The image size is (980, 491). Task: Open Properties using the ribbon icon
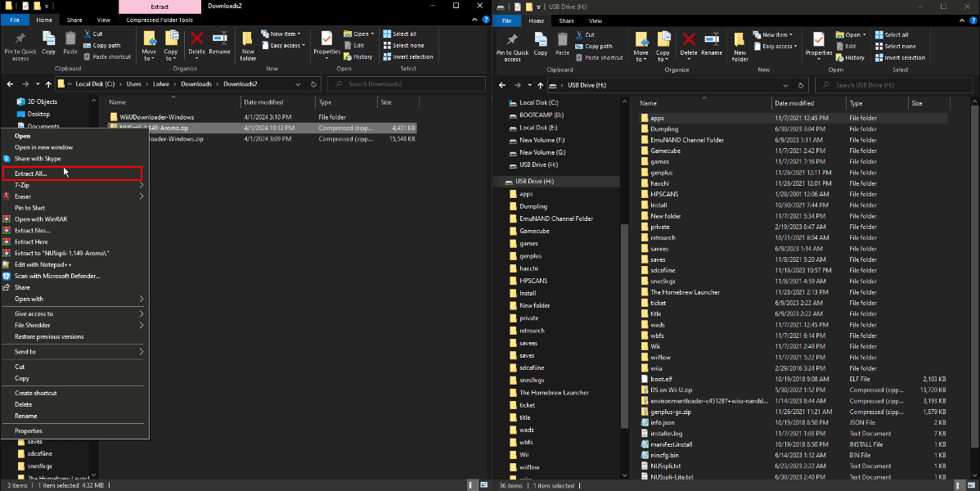pos(326,41)
